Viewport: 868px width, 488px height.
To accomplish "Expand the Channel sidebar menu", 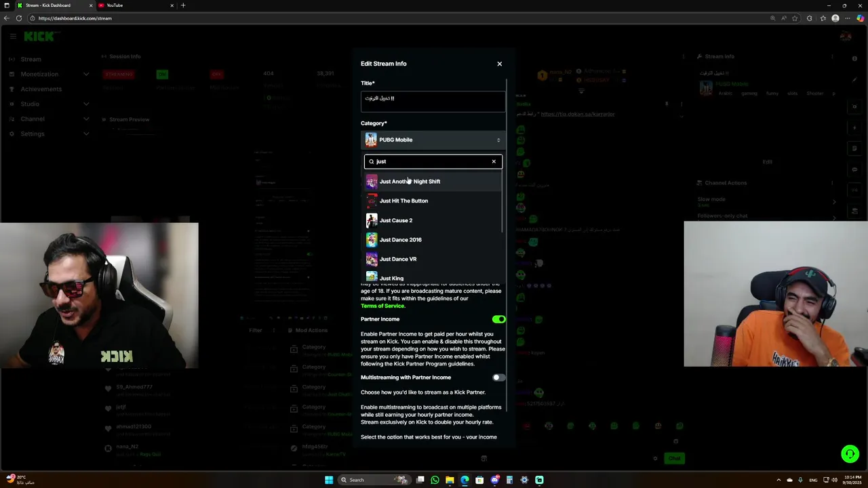I will pyautogui.click(x=47, y=119).
